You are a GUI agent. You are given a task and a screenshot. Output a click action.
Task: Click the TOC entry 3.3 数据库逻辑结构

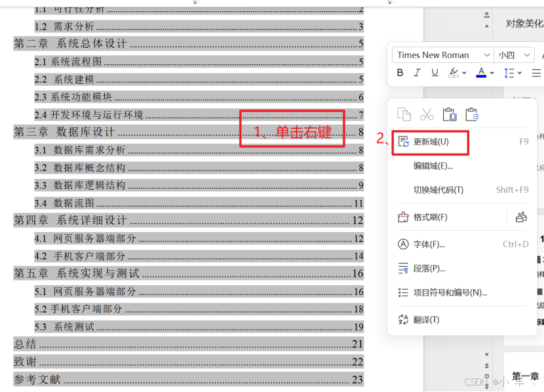click(199, 186)
